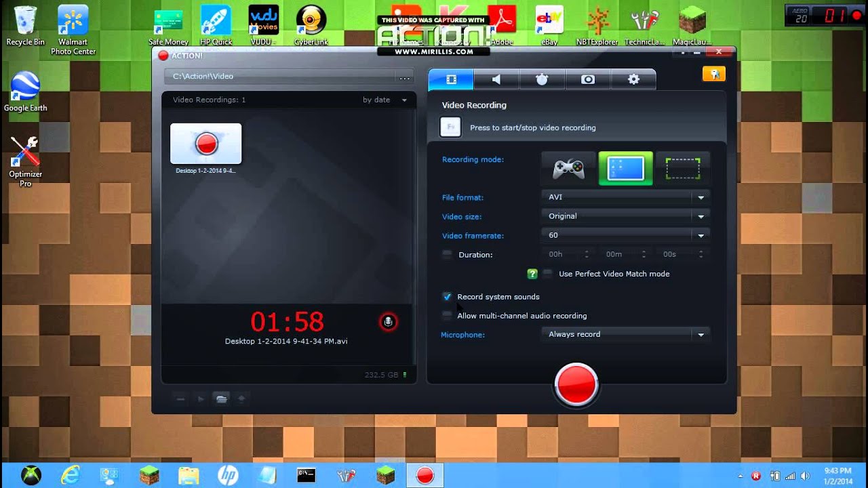Open the Settings gear tab
The height and width of the screenshot is (488, 868).
[633, 79]
